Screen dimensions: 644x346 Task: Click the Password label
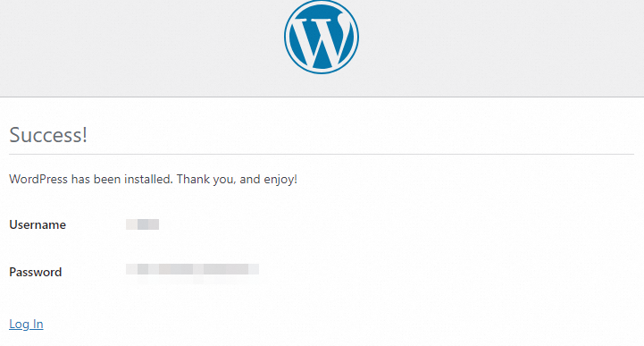tap(36, 272)
